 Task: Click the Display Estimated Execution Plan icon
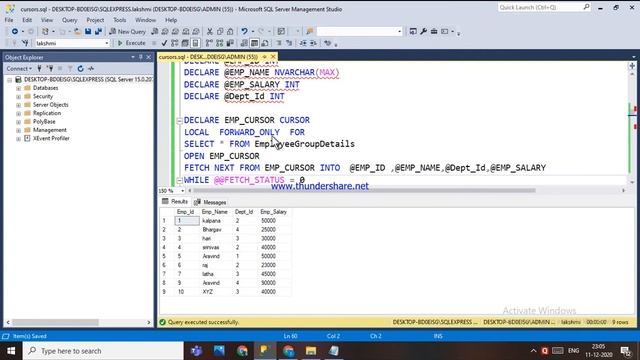coord(175,43)
